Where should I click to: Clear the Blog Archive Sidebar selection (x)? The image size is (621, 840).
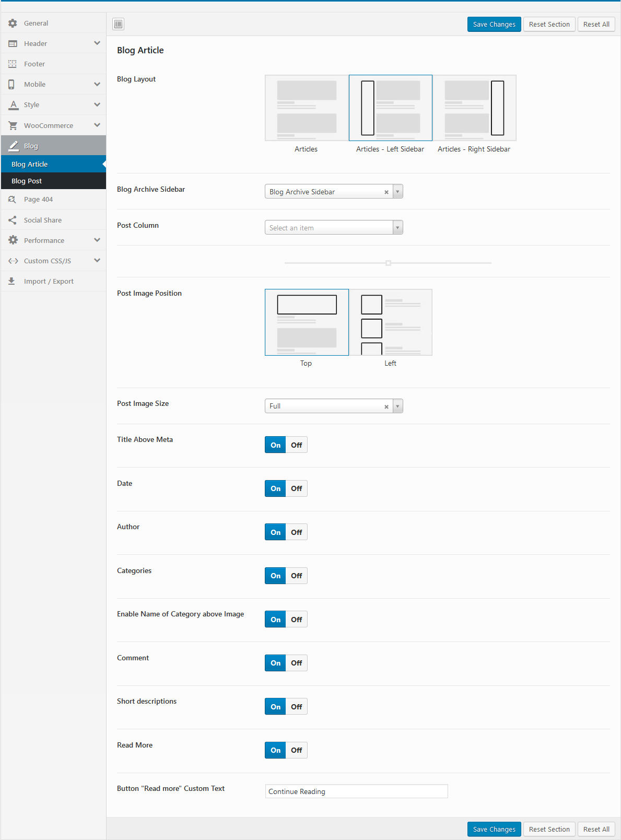coord(386,192)
